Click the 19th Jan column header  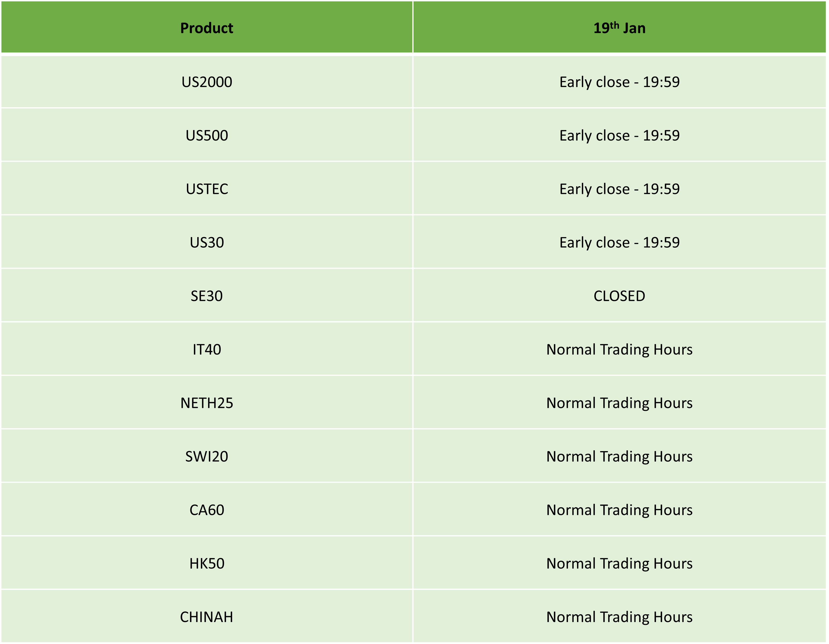619,28
